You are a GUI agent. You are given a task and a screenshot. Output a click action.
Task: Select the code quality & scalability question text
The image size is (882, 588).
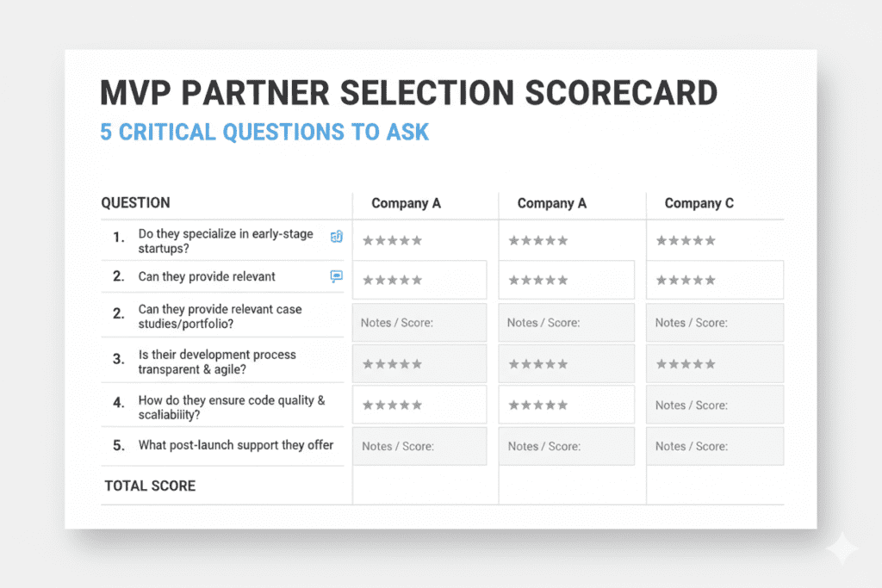[231, 407]
